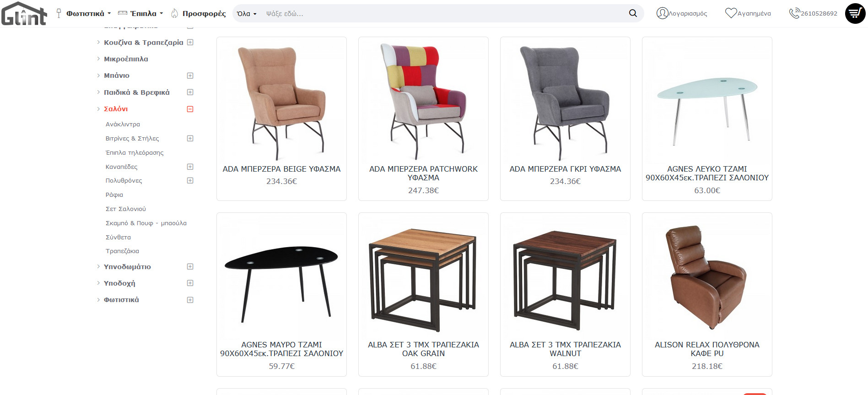Open ALISON RELAX ΠΟΛΥΘΡΟΝΑ ΚΑΦΕ PU link
The width and height of the screenshot is (868, 395).
(x=707, y=349)
